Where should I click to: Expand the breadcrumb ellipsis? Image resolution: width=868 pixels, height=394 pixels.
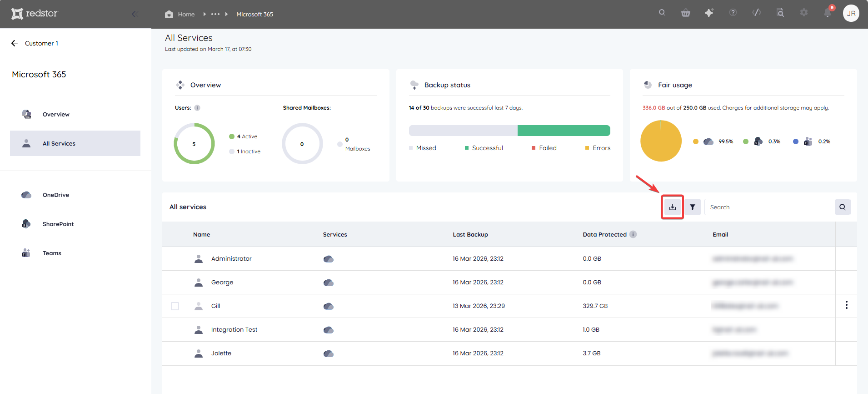pyautogui.click(x=215, y=14)
